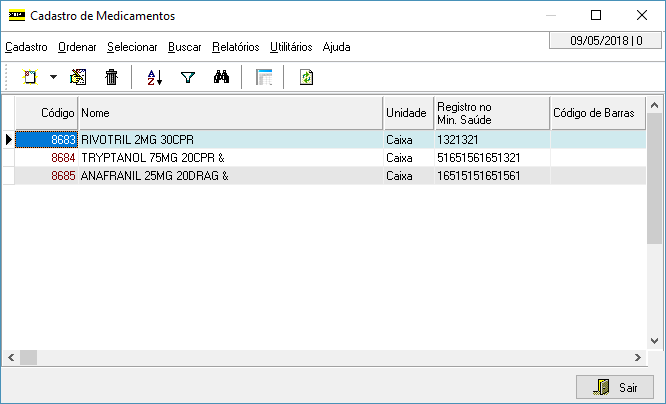Click the edit record icon
Screen dimensions: 666x404
(78, 77)
